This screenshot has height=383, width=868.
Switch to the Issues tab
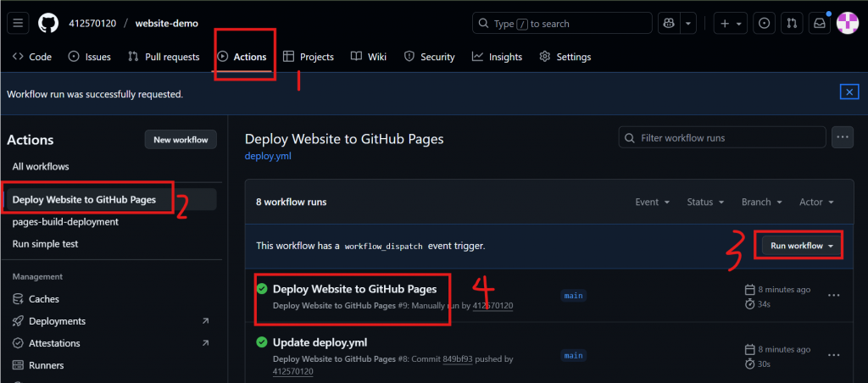90,57
